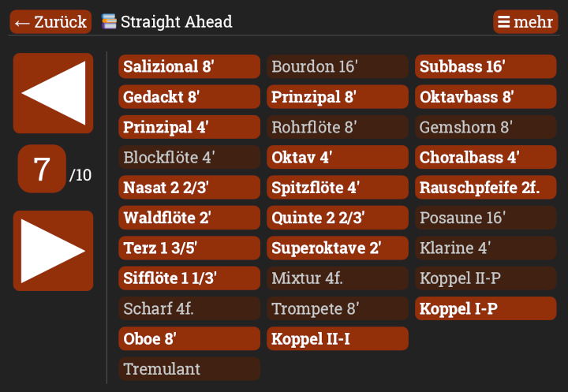568x392 pixels.
Task: Turn off the Oboe 8' stop
Action: tap(189, 339)
